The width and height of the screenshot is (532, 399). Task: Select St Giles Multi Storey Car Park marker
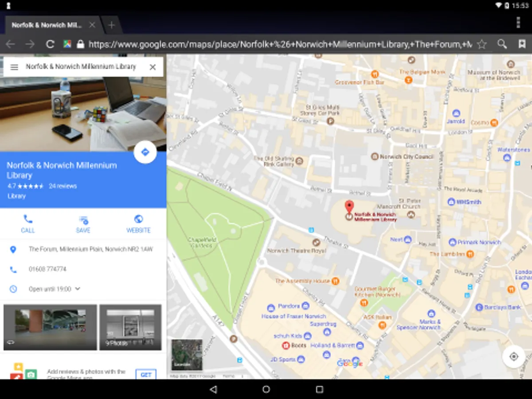pos(330,121)
